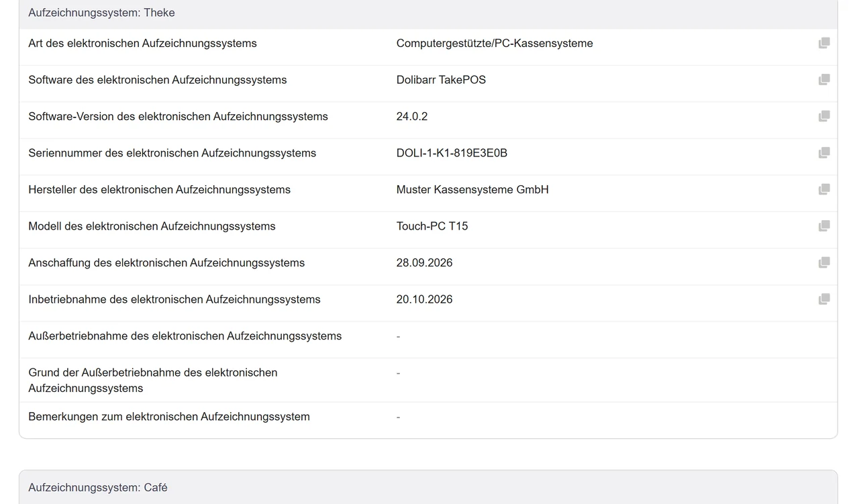The height and width of the screenshot is (504, 859).
Task: Copy the Inbetriebnahme date 20.10.2026
Action: pos(824,299)
